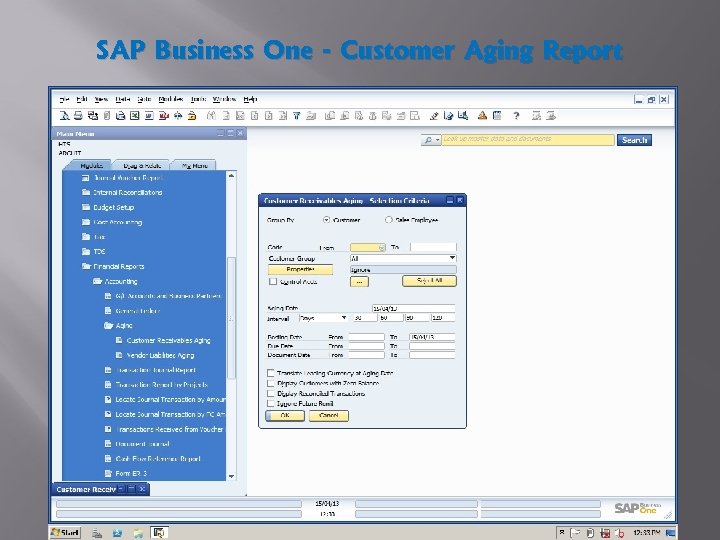Click the Aging Date input field

[x=413, y=309]
